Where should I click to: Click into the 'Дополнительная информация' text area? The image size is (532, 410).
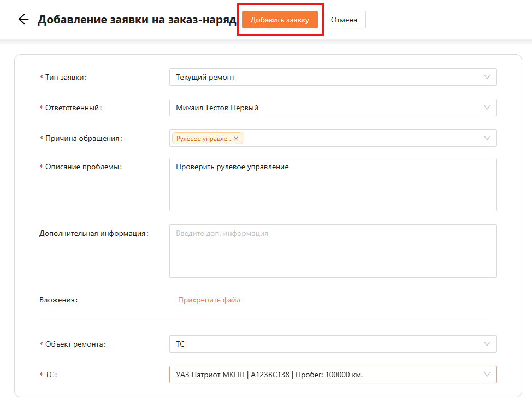coord(333,251)
